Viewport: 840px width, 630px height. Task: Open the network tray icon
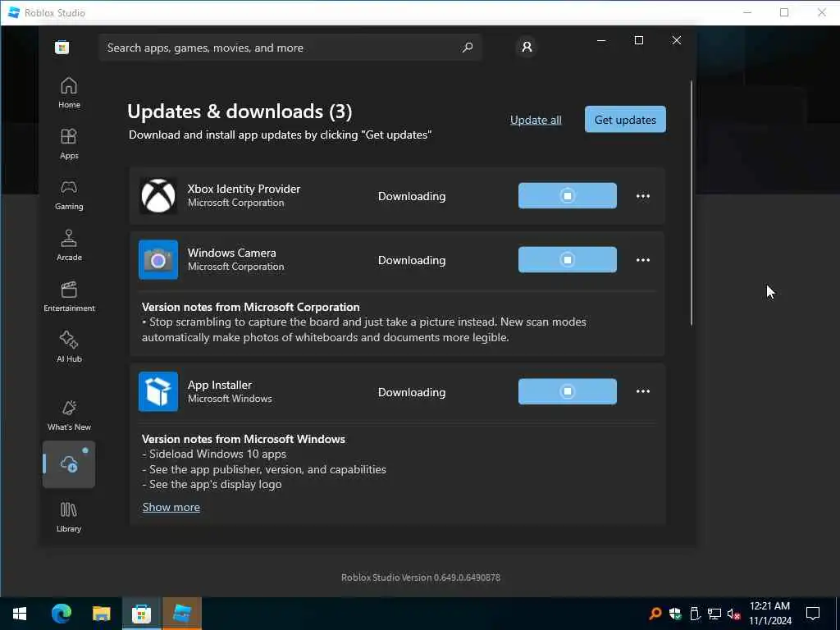click(714, 614)
